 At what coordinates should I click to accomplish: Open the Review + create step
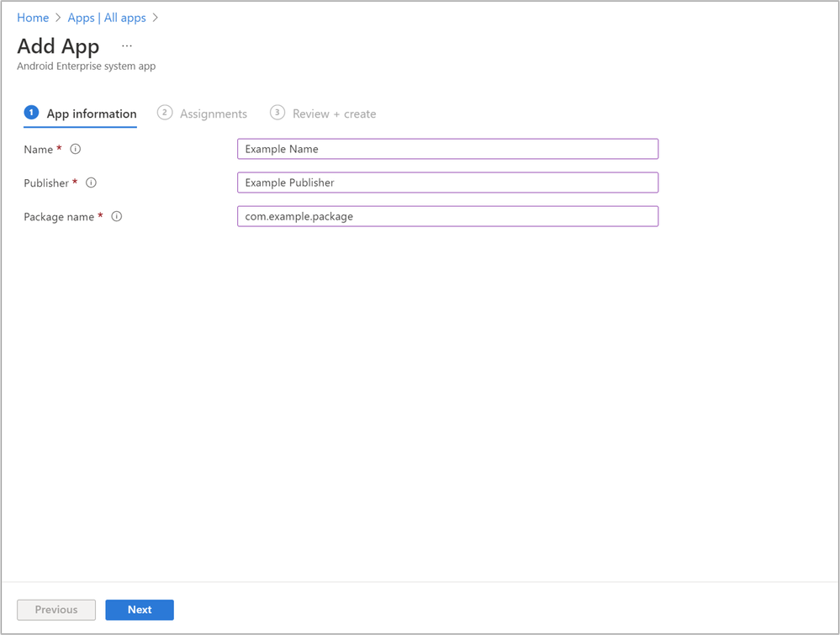pos(323,114)
